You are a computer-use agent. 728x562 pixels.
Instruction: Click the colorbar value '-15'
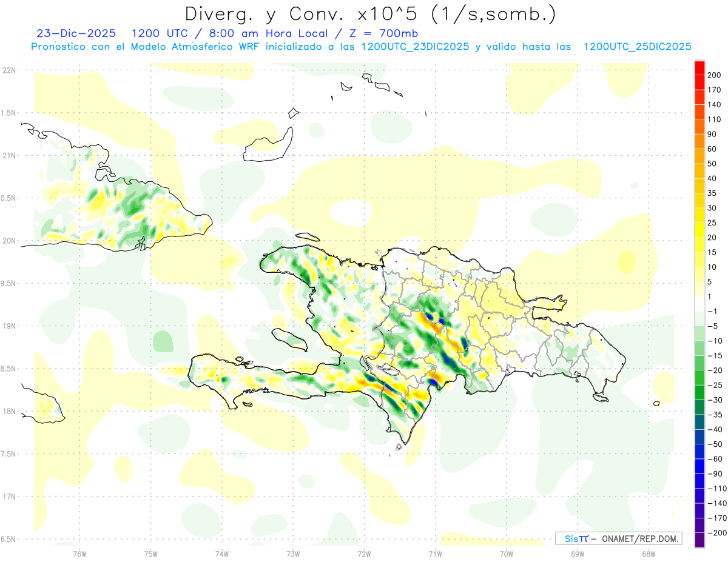[x=714, y=356]
